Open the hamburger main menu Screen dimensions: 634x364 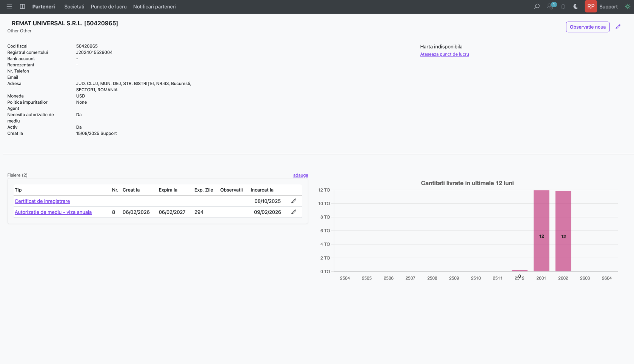9,6
